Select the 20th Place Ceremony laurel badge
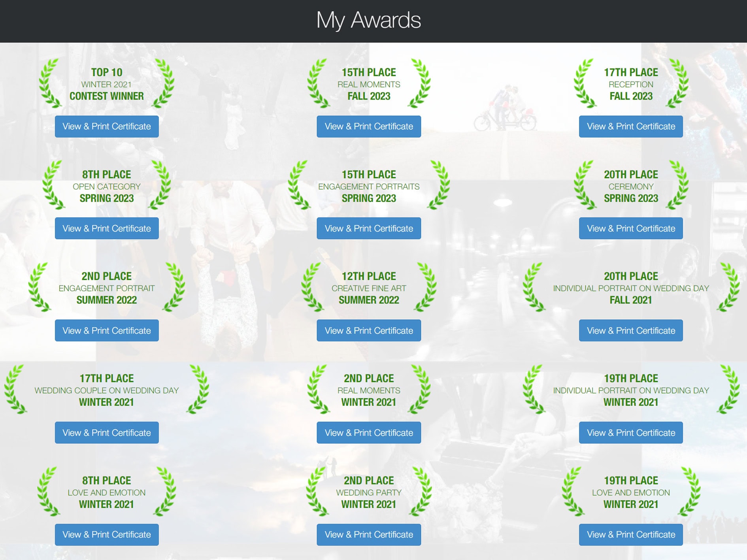This screenshot has height=560, width=747. click(631, 186)
